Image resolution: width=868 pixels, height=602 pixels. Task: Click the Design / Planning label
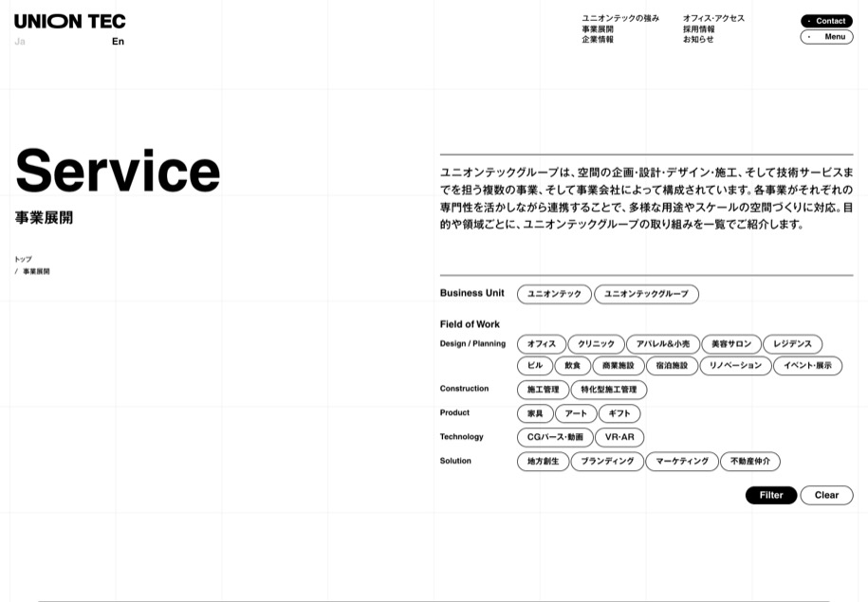(x=472, y=343)
